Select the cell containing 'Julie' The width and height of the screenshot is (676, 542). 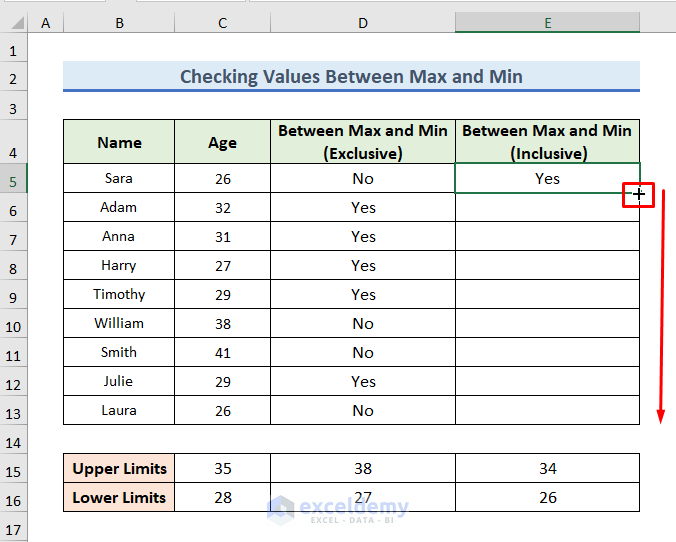(x=119, y=381)
